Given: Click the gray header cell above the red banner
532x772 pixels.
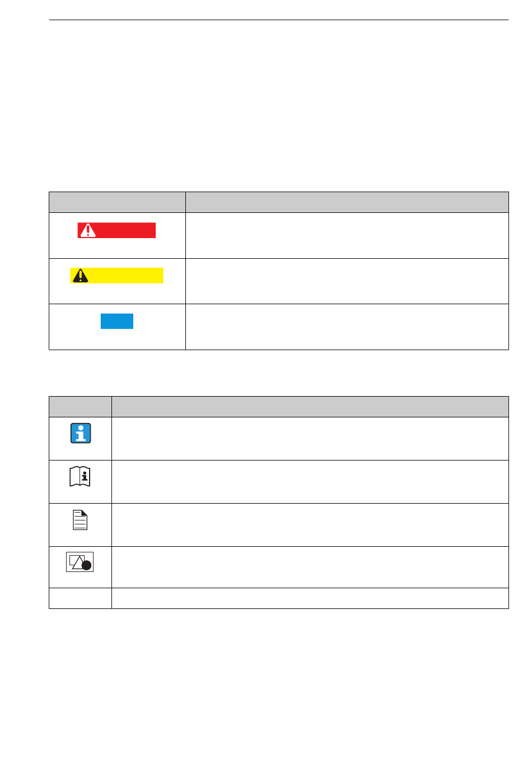Looking at the screenshot, I should (117, 202).
